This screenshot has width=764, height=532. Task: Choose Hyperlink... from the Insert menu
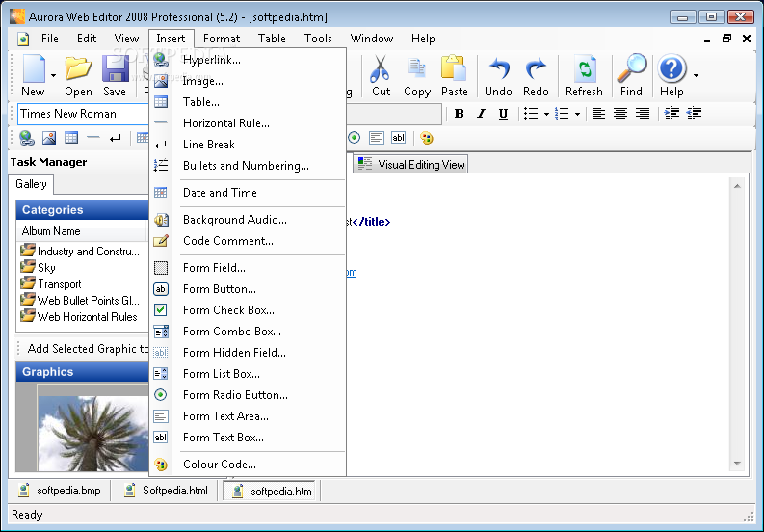pos(248,60)
